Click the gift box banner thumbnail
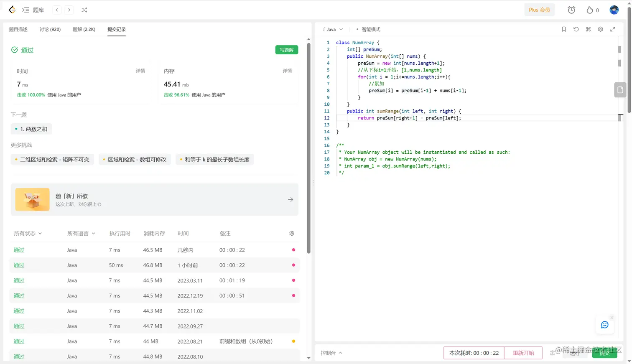 pos(32,199)
